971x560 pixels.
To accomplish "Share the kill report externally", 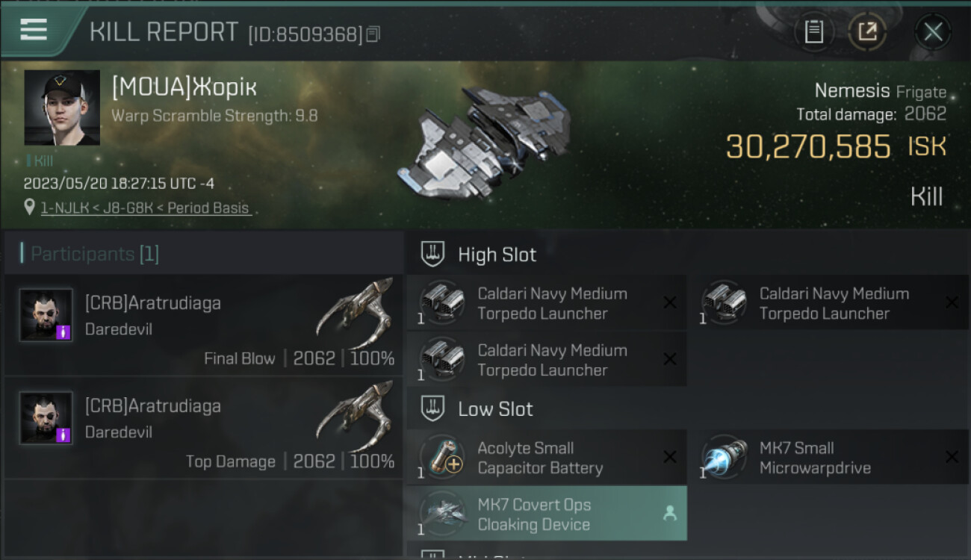I will tap(867, 31).
